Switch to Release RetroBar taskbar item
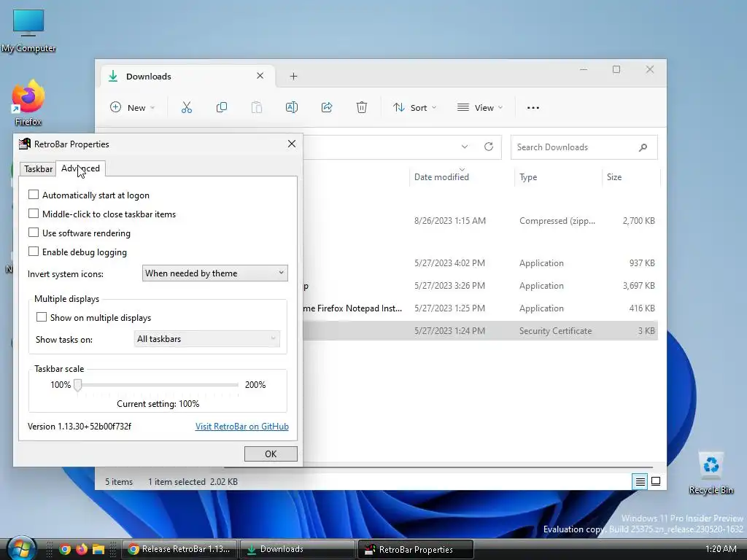747x560 pixels. 179,549
